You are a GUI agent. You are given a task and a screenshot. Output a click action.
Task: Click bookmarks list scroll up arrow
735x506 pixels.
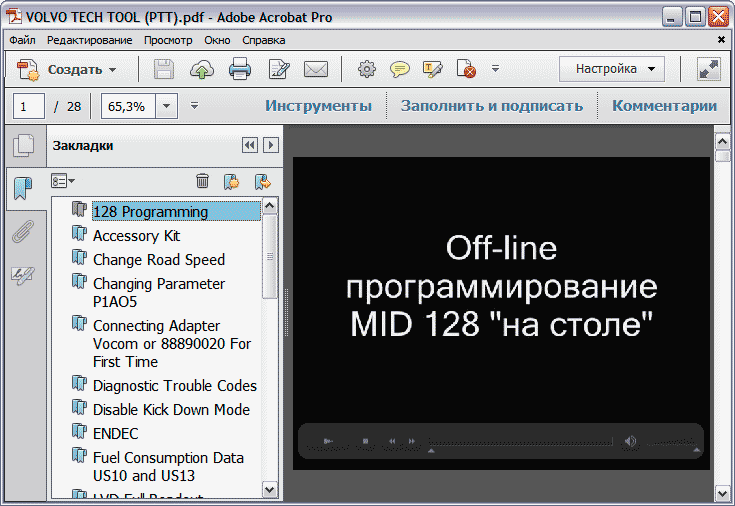270,206
